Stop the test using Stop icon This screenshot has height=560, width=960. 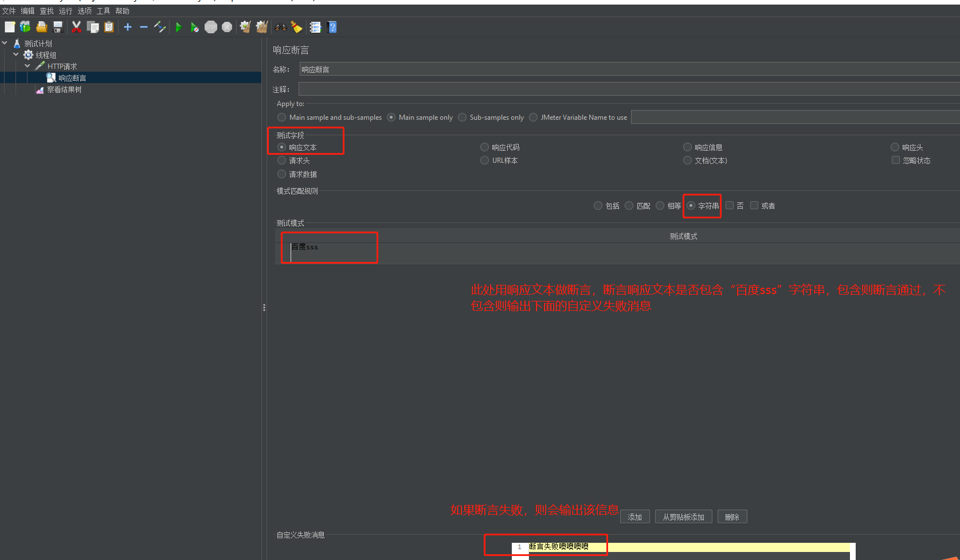click(211, 27)
